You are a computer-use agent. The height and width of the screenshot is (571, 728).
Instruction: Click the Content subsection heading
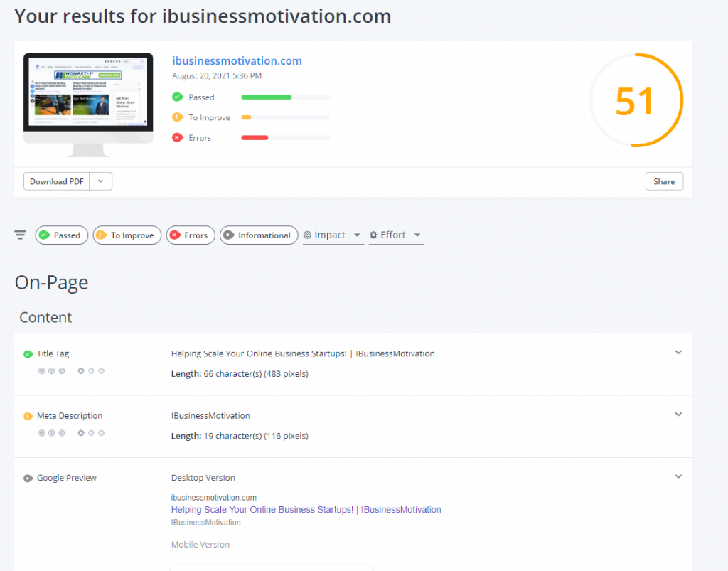(x=45, y=318)
